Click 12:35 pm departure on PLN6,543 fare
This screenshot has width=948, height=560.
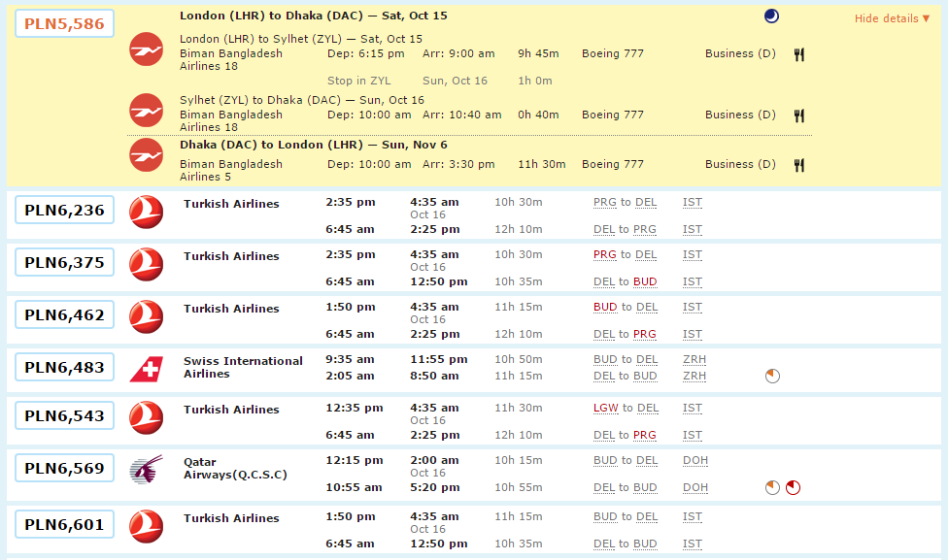[x=355, y=408]
